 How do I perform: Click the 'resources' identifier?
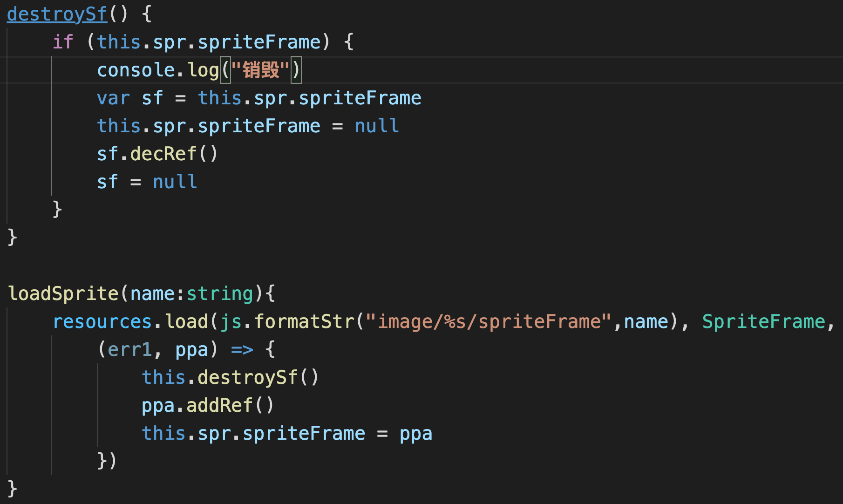(x=102, y=321)
